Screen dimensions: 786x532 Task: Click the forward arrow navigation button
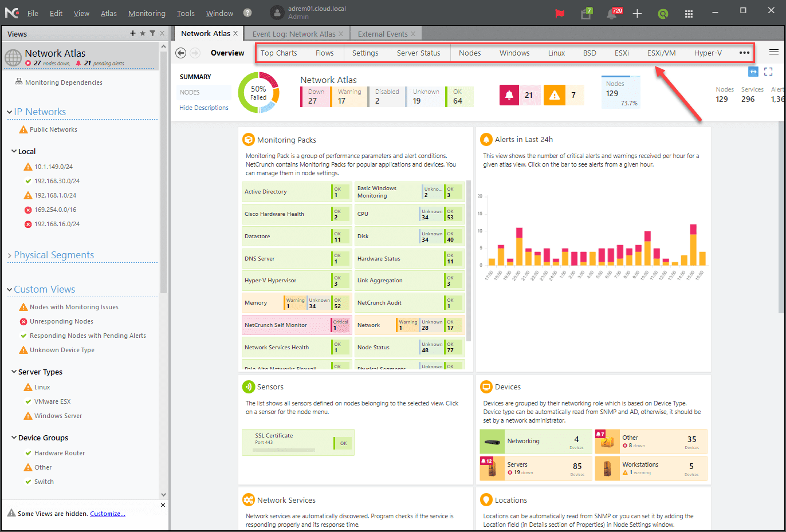tap(195, 53)
